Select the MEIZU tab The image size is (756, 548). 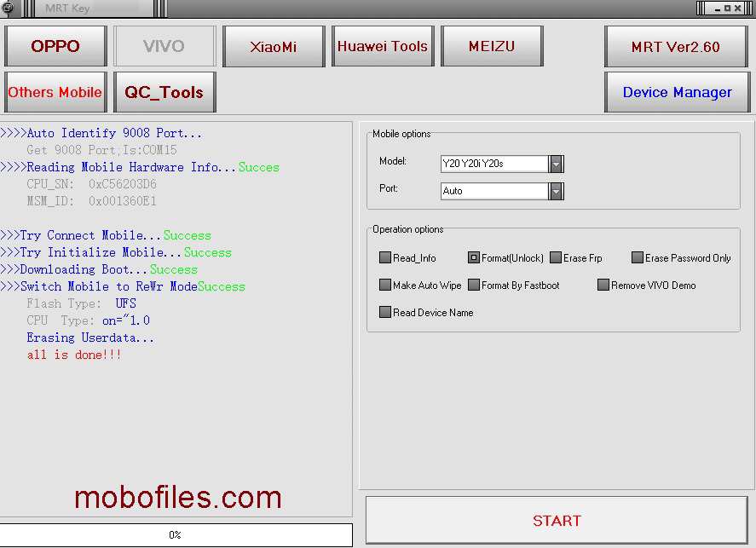pos(492,46)
